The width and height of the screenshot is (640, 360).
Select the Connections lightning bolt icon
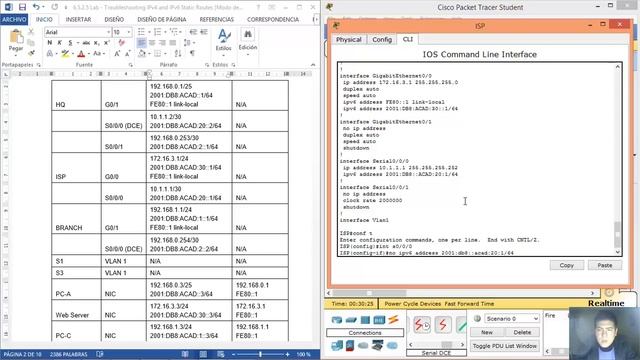[393, 320]
